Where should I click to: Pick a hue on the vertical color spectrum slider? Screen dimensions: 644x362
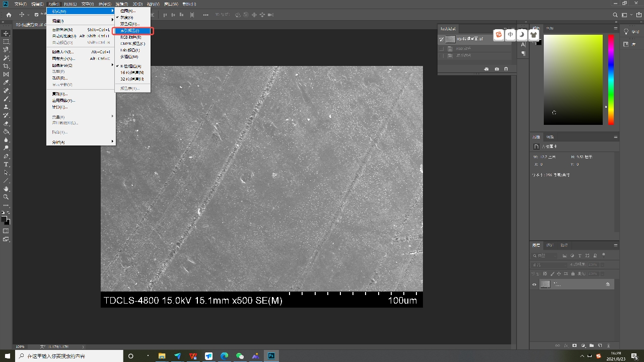[x=611, y=80]
